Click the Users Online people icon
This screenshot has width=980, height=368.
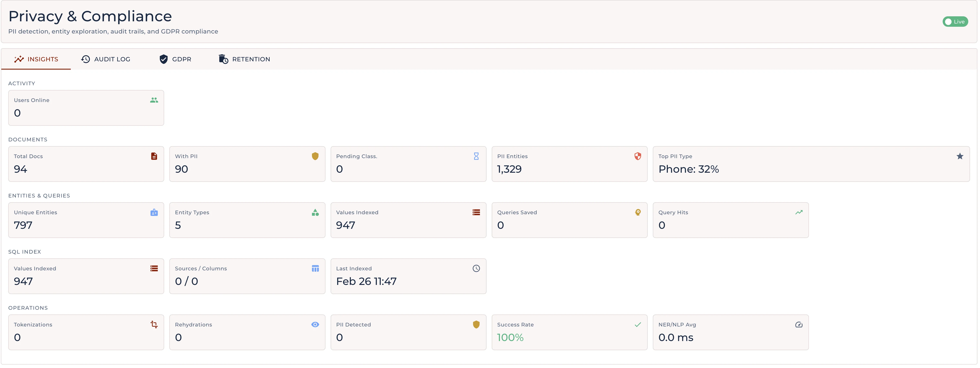tap(154, 100)
